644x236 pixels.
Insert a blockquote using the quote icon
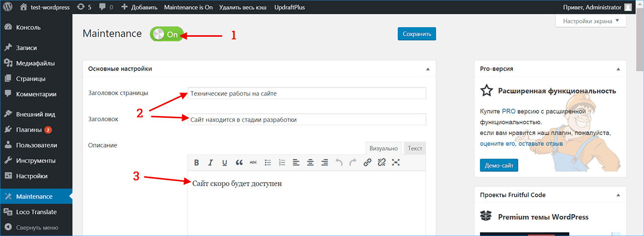(239, 163)
